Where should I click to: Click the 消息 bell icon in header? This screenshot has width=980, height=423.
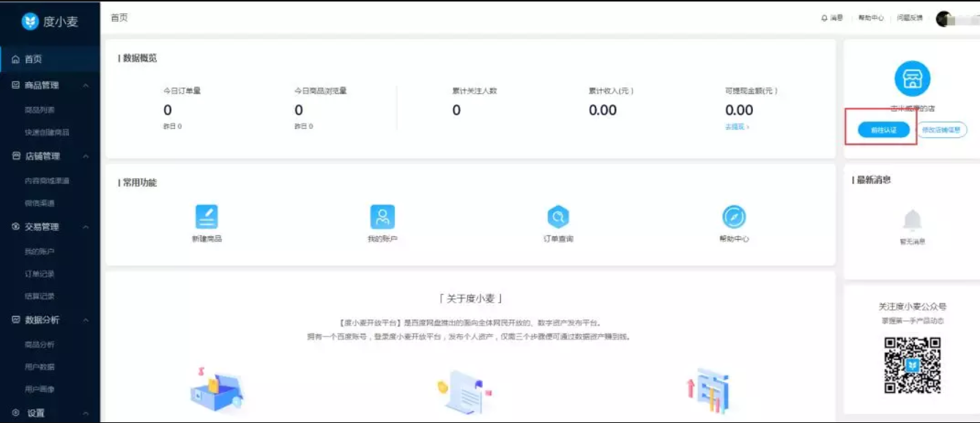pyautogui.click(x=825, y=18)
